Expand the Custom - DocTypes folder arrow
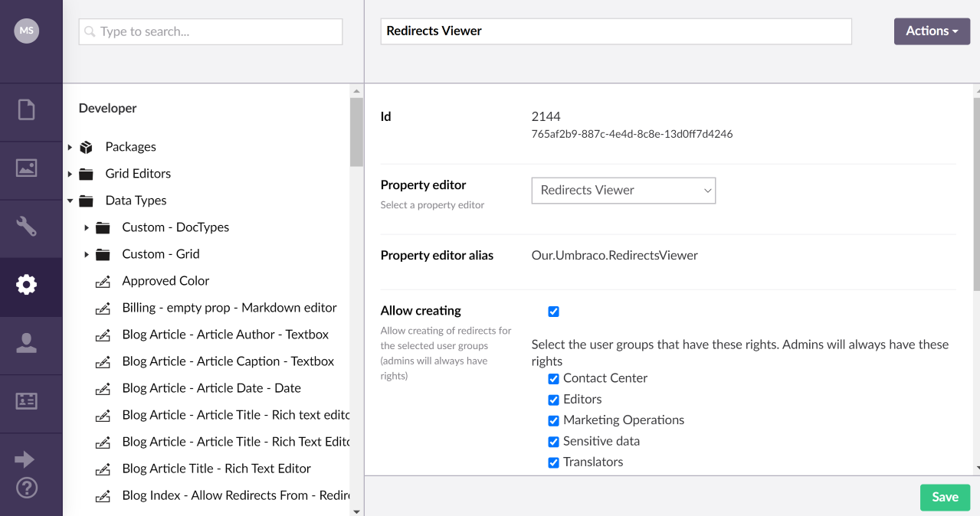The image size is (980, 516). click(x=87, y=227)
